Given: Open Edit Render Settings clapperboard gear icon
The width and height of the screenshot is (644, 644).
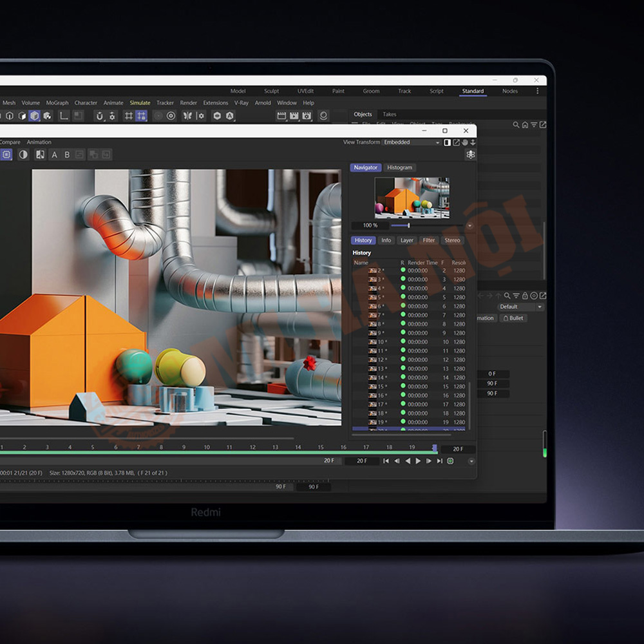Looking at the screenshot, I should [307, 116].
